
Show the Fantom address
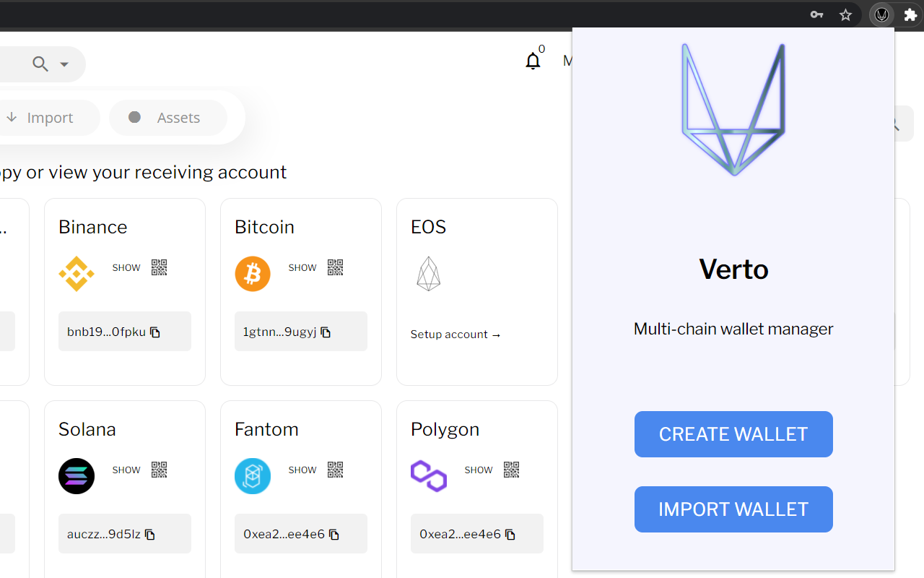point(302,470)
